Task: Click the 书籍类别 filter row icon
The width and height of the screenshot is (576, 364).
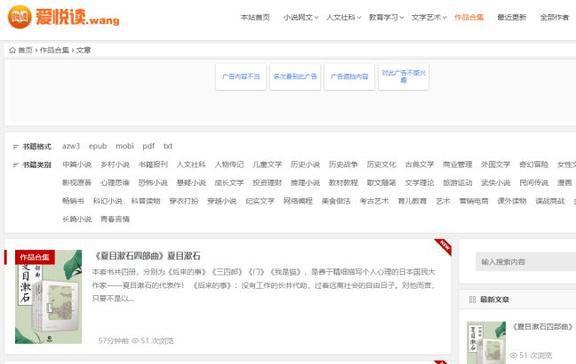Action: click(x=16, y=165)
